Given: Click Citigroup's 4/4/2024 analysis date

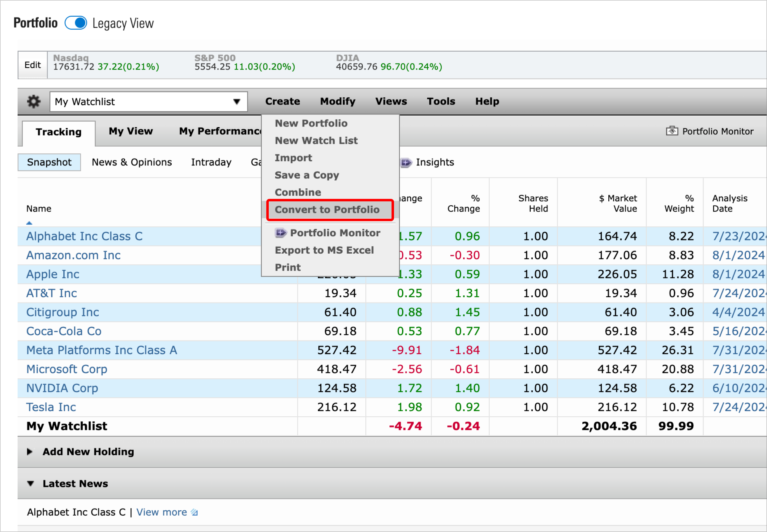Looking at the screenshot, I should [x=739, y=312].
